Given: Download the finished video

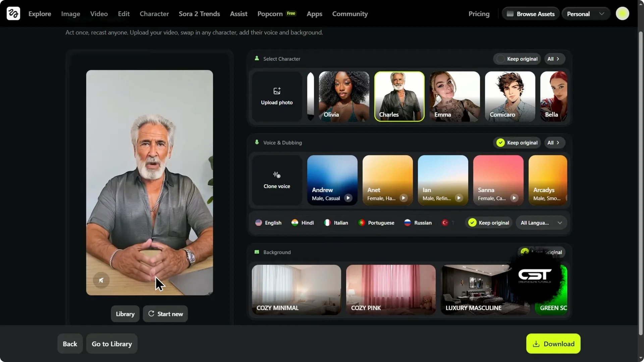Looking at the screenshot, I should (x=553, y=344).
